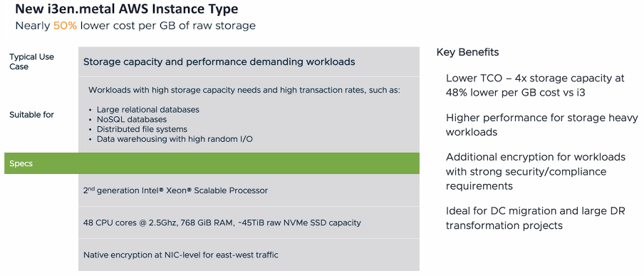Select 'Distributed file systems' bullet item
644x276 pixels.
tap(138, 130)
